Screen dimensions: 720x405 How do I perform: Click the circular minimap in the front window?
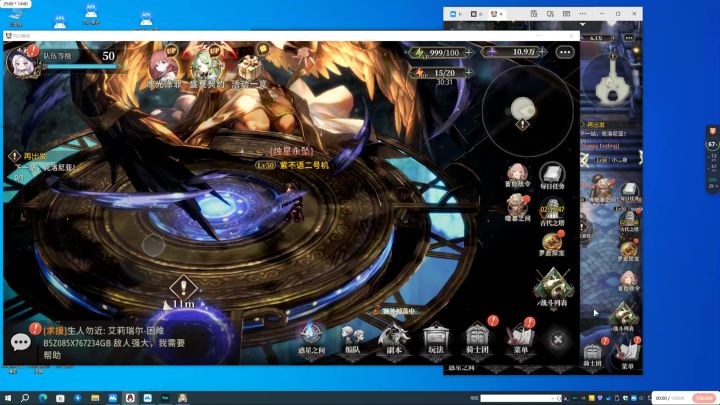coord(527,111)
